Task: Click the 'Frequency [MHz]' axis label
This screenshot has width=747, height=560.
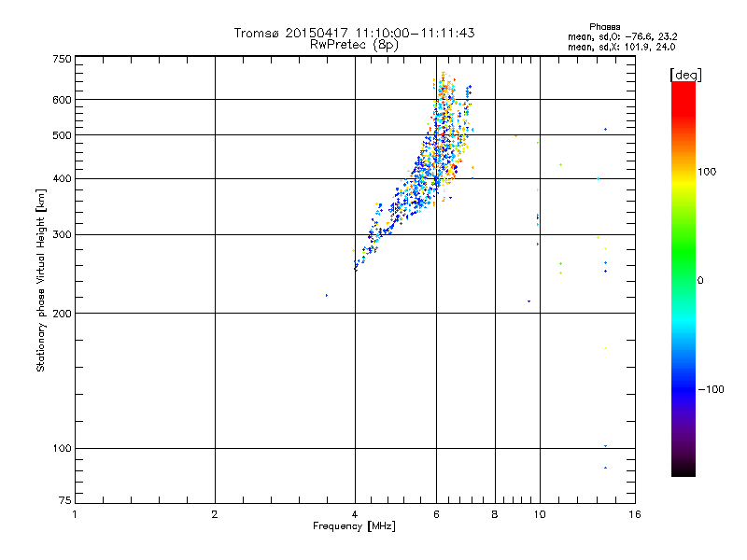Action: tap(354, 526)
